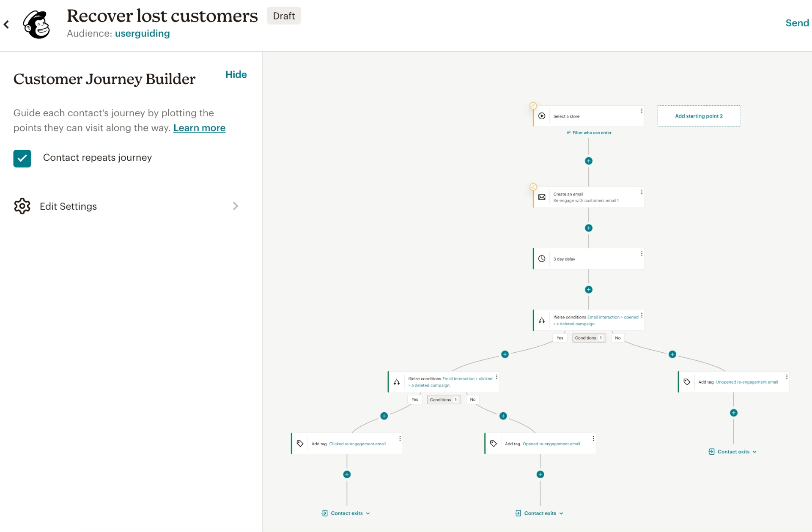This screenshot has width=812, height=532.
Task: Click the gear icon beside Edit Settings
Action: (x=22, y=206)
